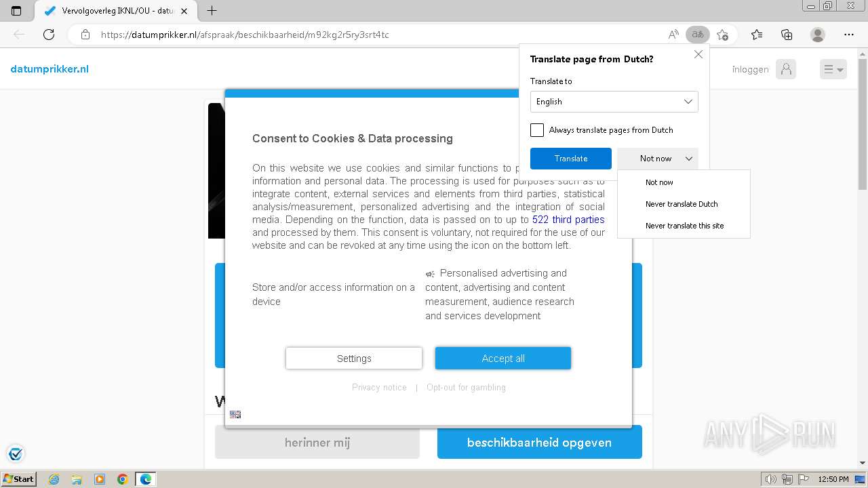Open Edge Settings and more menu
868x488 pixels.
[x=849, y=35]
